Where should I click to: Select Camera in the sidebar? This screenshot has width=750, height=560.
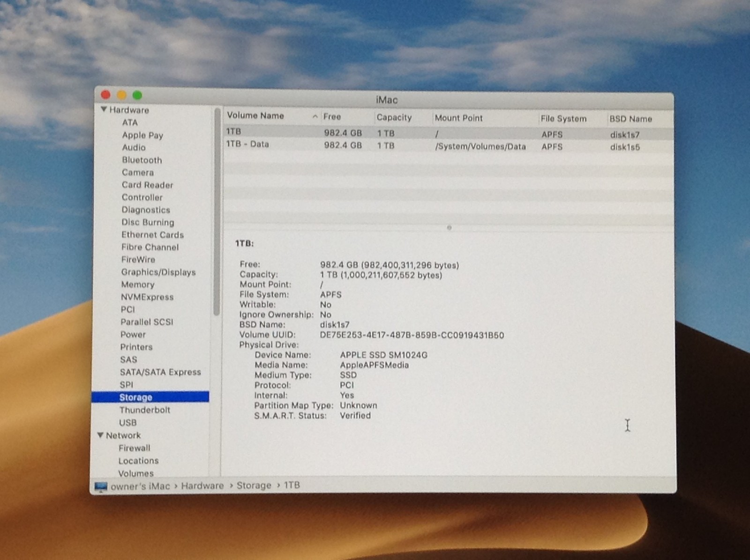(137, 172)
